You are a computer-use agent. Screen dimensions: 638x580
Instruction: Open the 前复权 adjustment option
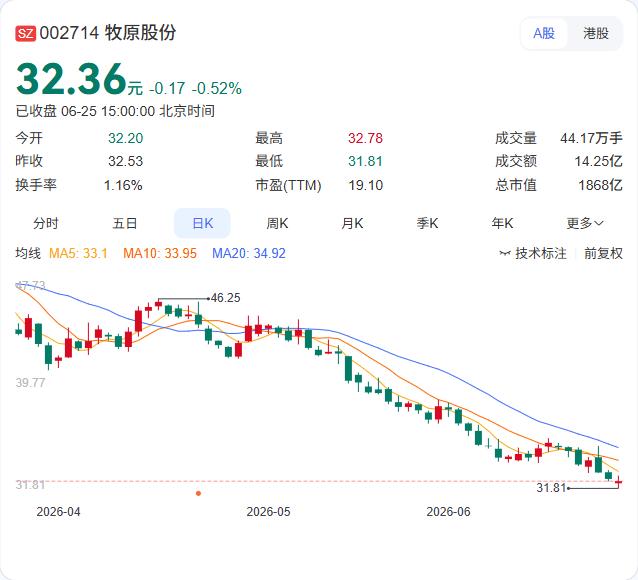(603, 253)
